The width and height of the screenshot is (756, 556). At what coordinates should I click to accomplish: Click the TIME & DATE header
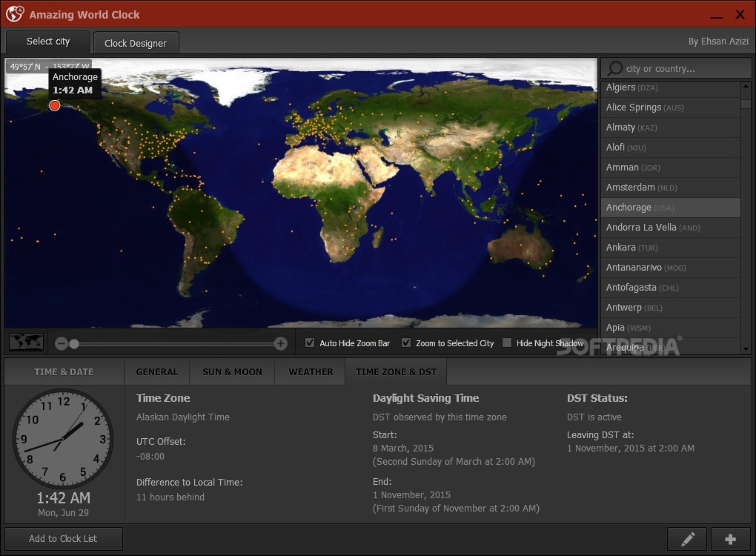click(x=64, y=372)
